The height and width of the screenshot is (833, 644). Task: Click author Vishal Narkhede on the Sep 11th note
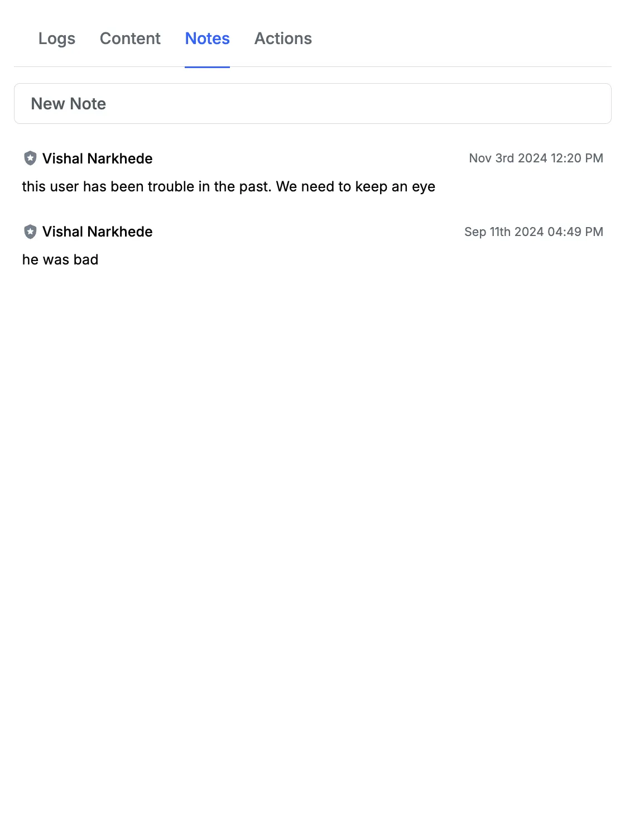[x=98, y=232]
